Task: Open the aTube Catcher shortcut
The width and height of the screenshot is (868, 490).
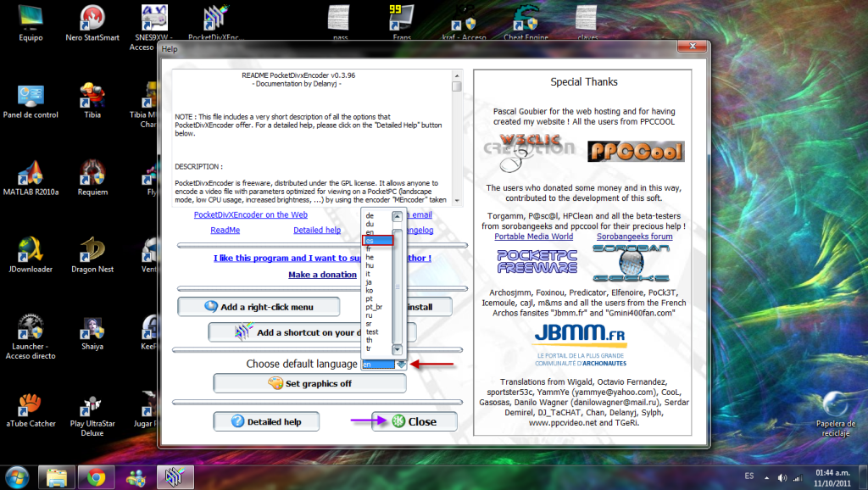Action: pyautogui.click(x=31, y=409)
